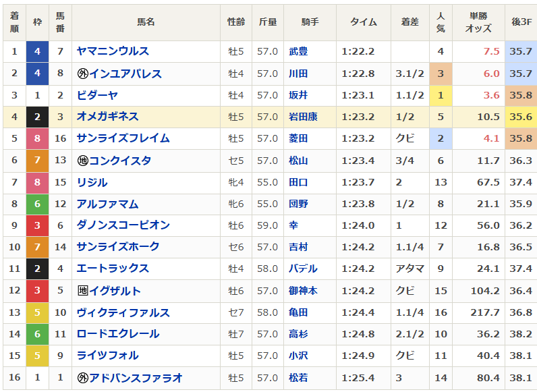Open jockey バデル profile
Image resolution: width=537 pixels, height=392 pixels.
tap(303, 269)
